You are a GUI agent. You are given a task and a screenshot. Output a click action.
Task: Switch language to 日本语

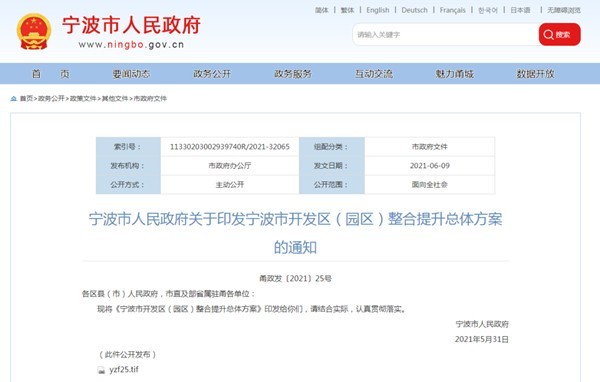click(x=520, y=10)
